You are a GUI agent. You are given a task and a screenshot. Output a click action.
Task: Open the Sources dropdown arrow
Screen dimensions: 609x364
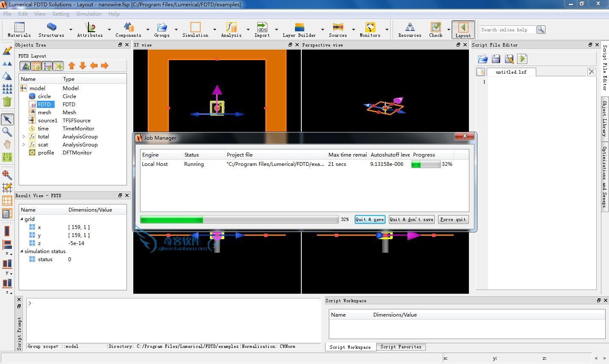click(353, 30)
